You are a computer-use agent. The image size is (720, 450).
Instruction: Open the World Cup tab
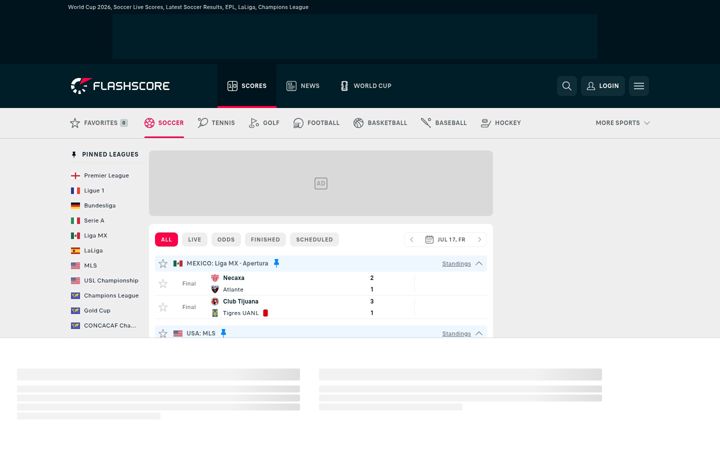point(366,86)
